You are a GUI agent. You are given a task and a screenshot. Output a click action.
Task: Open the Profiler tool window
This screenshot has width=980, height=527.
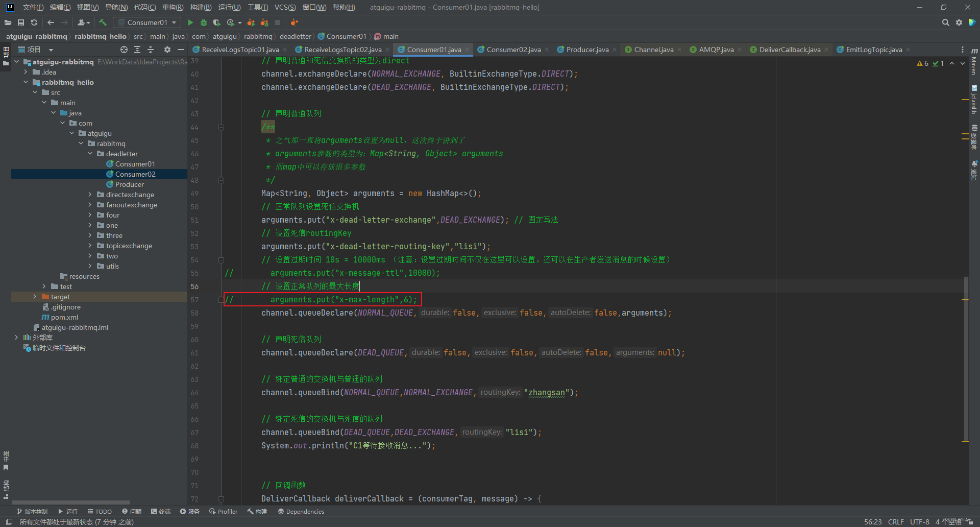tap(223, 511)
